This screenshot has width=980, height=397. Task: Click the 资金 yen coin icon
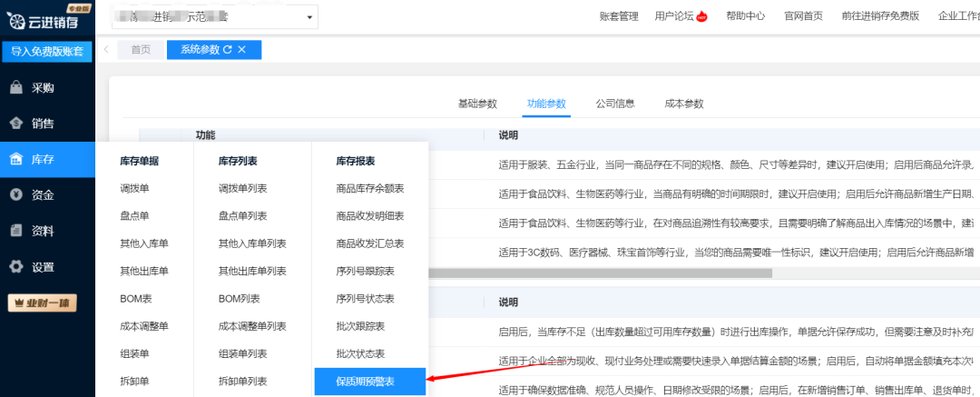[17, 195]
